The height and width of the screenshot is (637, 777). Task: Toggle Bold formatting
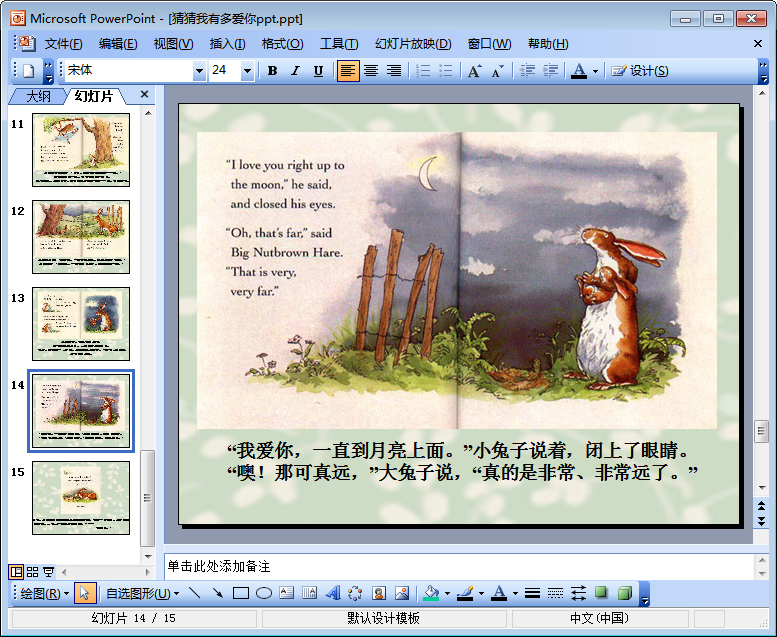tap(272, 71)
